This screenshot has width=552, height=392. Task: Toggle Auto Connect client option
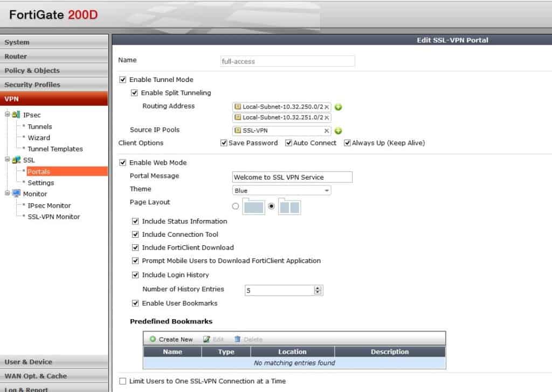pos(288,143)
